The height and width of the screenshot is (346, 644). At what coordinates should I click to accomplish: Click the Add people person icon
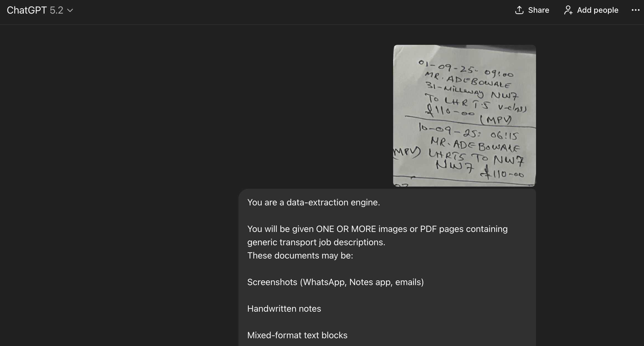tap(568, 10)
